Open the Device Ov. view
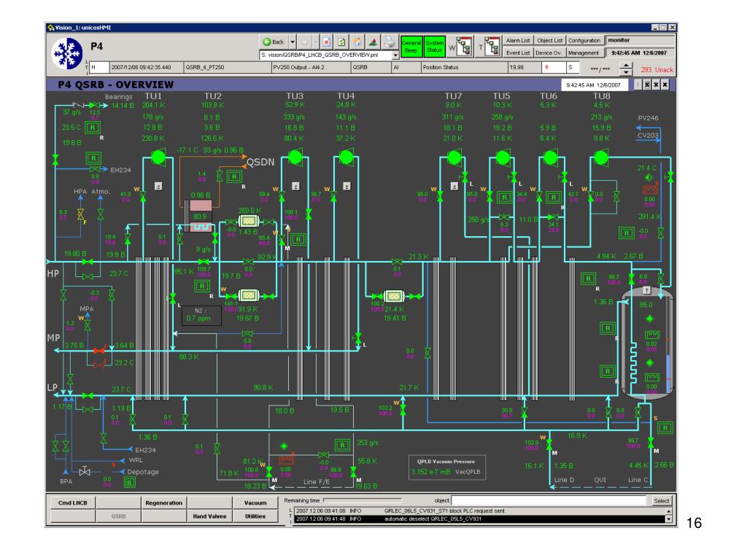The height and width of the screenshot is (560, 747). tap(549, 52)
